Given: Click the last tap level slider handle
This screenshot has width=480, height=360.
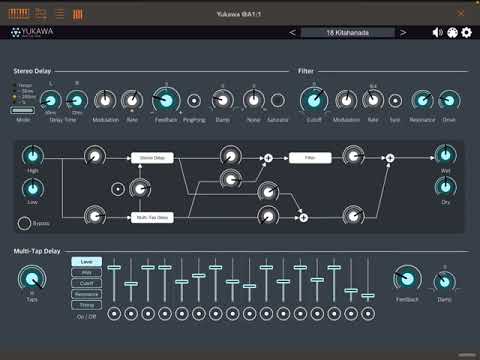Looking at the screenshot, I should coord(368,296).
